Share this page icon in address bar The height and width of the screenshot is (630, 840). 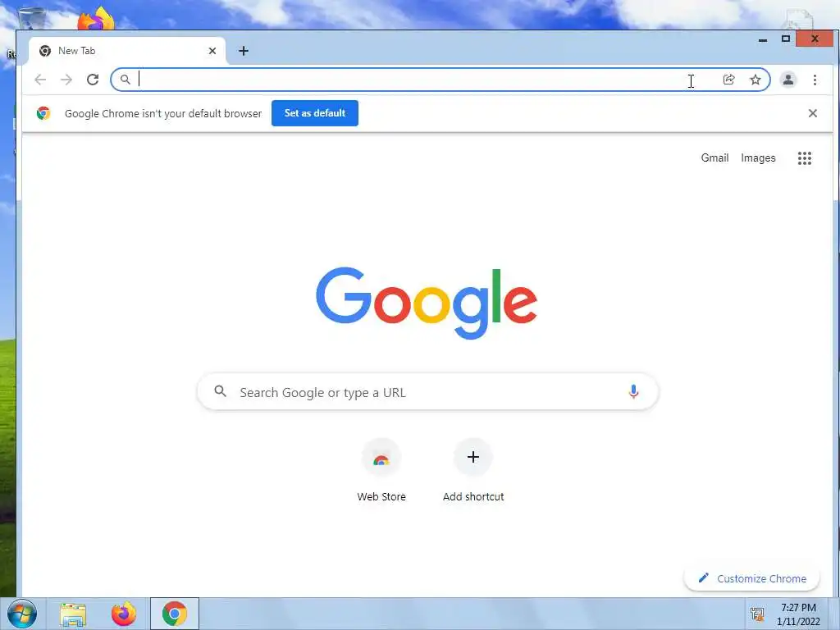click(728, 80)
